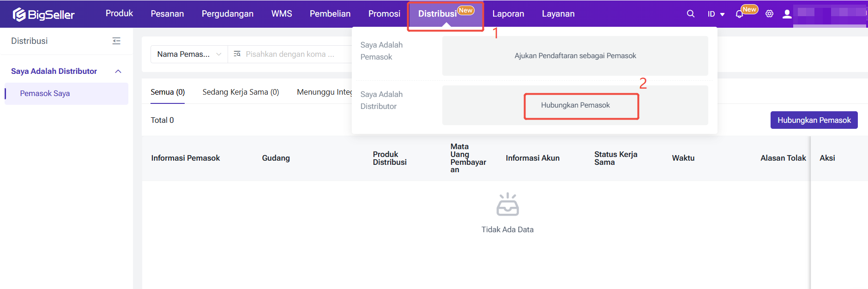Switch to the Sedang Kerja Sama tab
The width and height of the screenshot is (868, 289).
click(241, 92)
